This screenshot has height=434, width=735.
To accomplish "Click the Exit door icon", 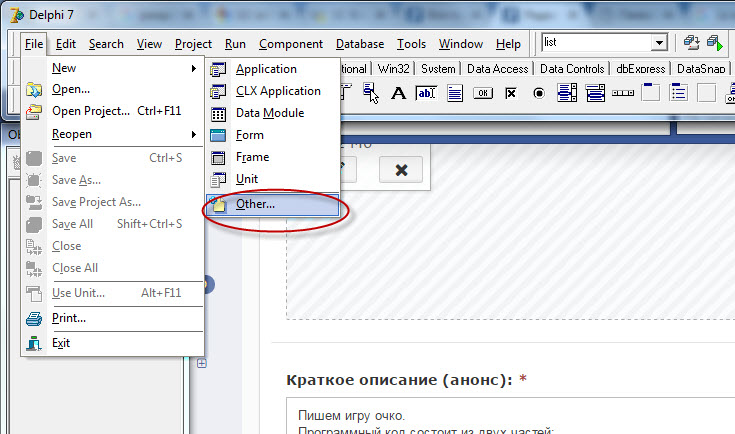I will [34, 344].
